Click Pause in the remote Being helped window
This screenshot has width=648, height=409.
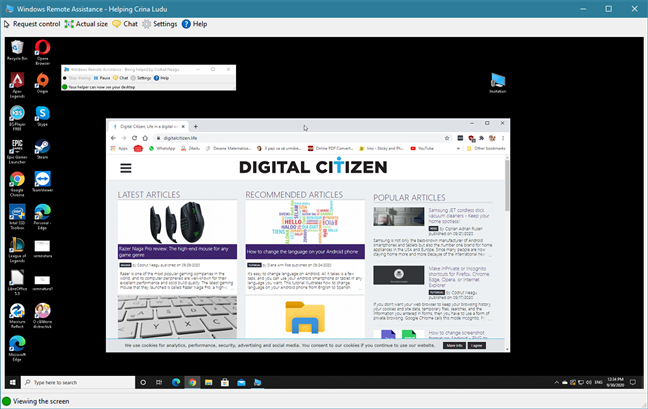(102, 78)
